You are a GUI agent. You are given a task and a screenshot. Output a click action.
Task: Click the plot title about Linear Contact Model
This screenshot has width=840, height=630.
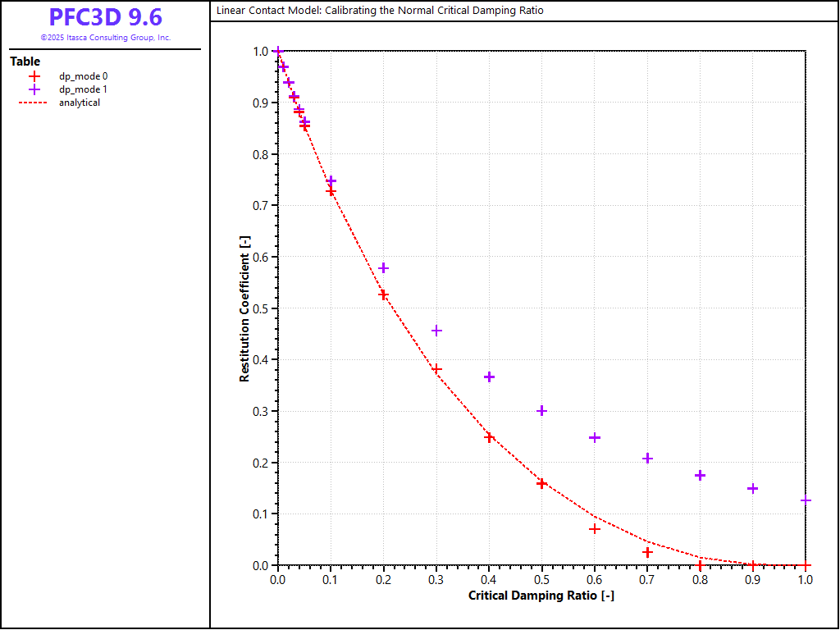point(380,11)
